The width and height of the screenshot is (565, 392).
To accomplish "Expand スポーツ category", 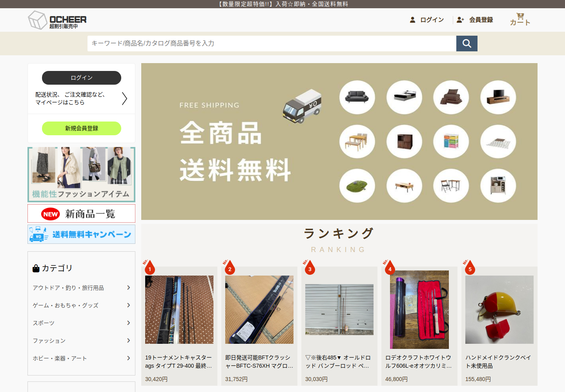I will [x=81, y=323].
